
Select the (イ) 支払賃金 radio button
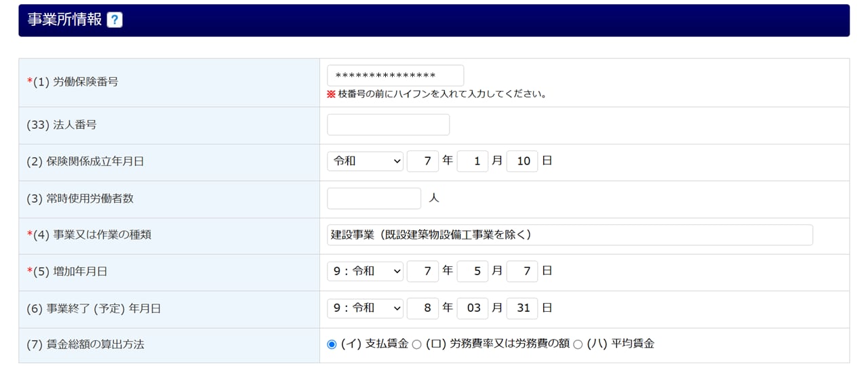tap(332, 344)
